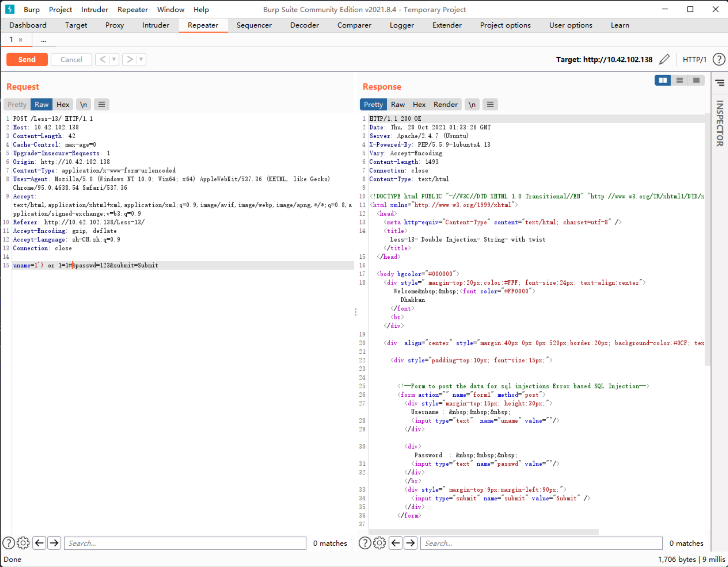Select combined tabbed layout icon
Screen dimensions: 728x567
point(696,80)
